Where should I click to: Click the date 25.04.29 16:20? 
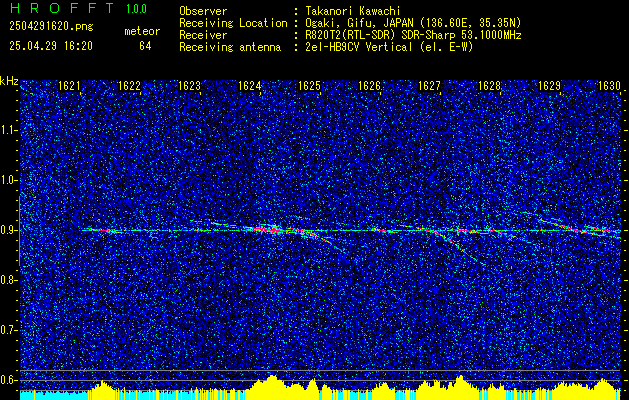[x=51, y=46]
